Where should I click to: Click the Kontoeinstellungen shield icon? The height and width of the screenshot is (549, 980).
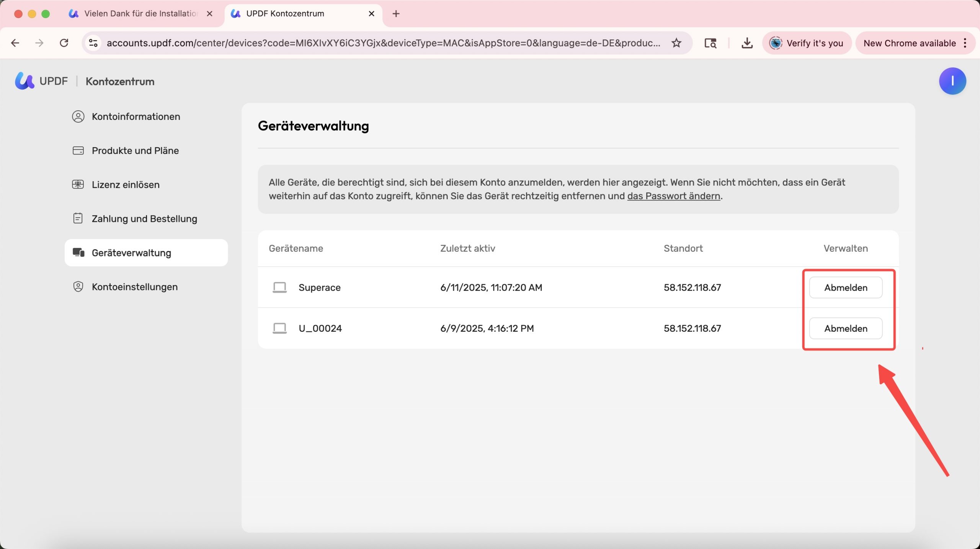pos(78,287)
